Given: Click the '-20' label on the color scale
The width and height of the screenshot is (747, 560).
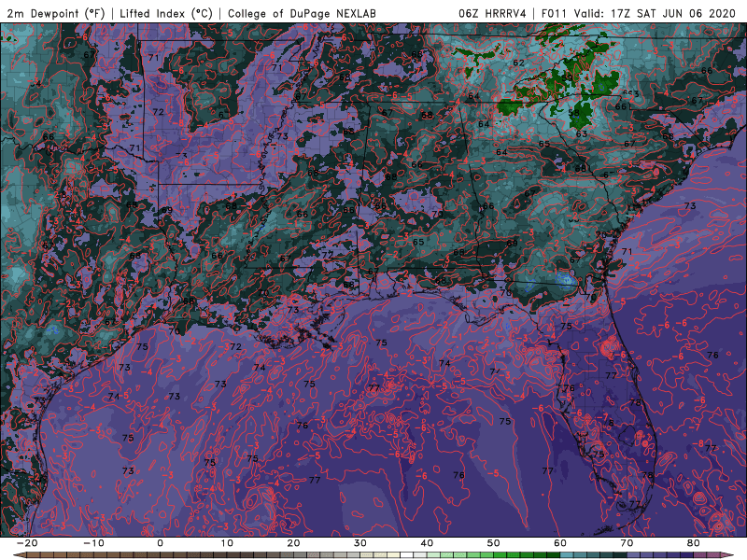Looking at the screenshot, I should (x=26, y=543).
